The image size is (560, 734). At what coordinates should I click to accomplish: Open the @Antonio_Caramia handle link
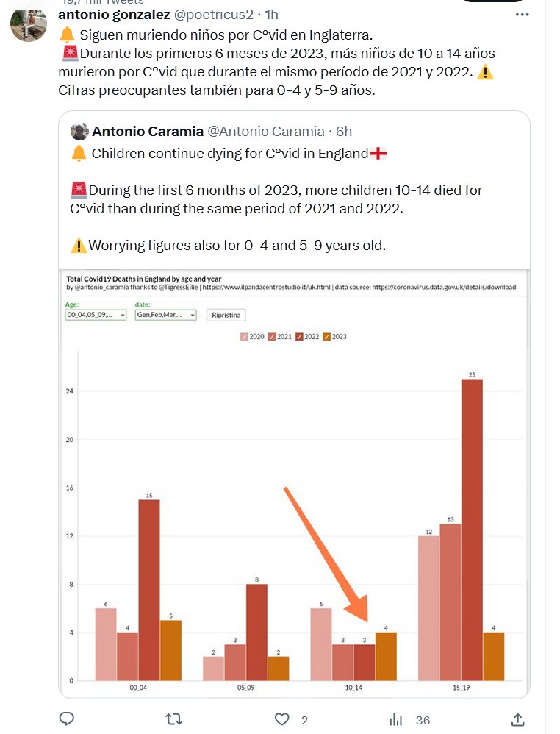(x=266, y=132)
